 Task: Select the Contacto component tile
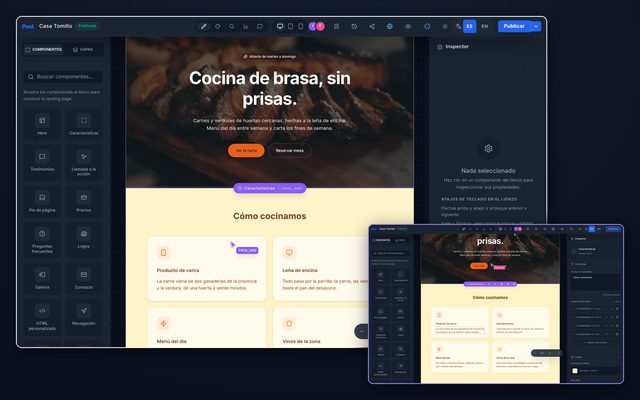click(84, 278)
